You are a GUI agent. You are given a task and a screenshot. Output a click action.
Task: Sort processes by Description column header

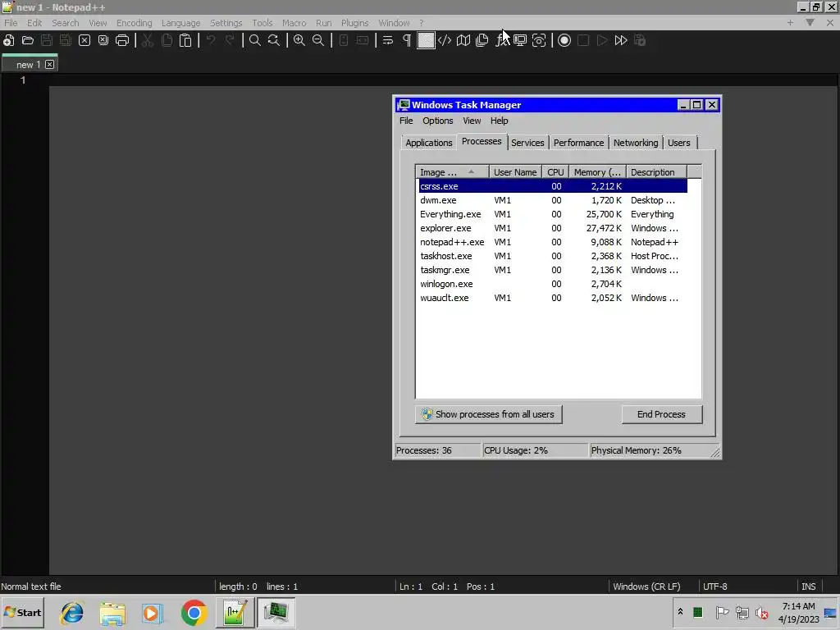coord(656,172)
